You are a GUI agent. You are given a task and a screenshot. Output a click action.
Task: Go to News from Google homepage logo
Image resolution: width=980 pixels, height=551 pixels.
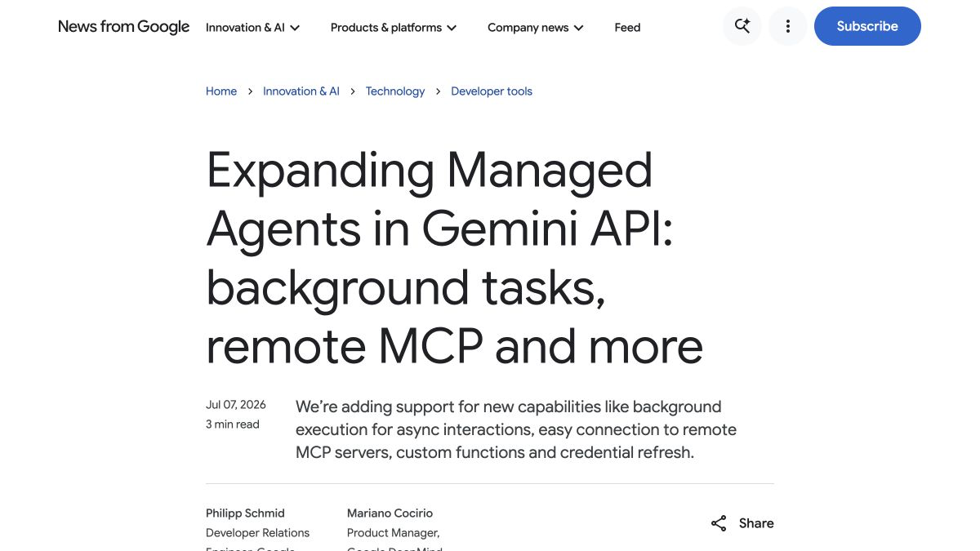(124, 27)
